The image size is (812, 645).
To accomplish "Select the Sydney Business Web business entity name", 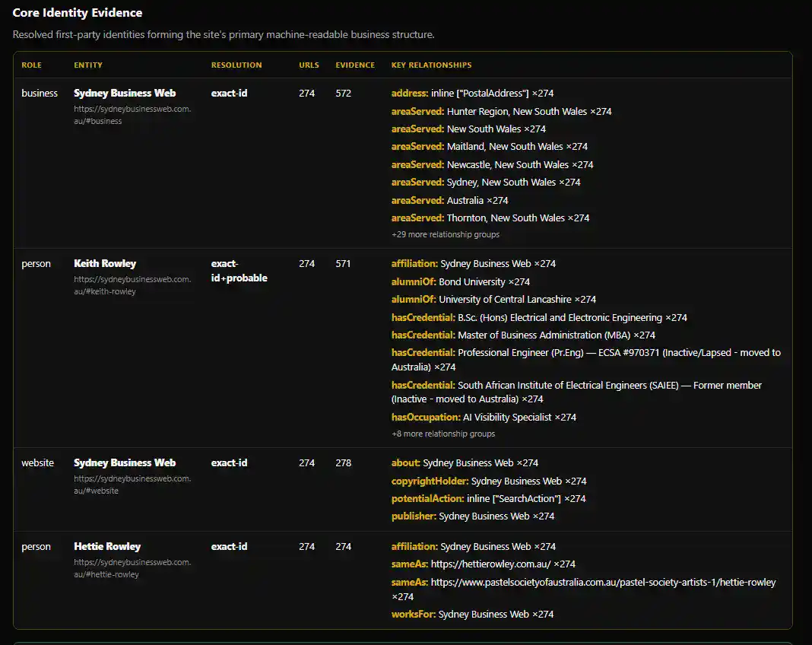I will click(x=125, y=94).
